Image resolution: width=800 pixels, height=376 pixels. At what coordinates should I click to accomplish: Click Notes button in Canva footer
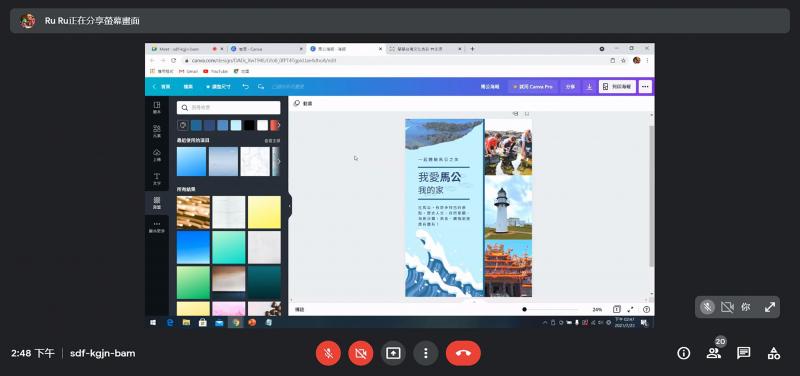299,309
